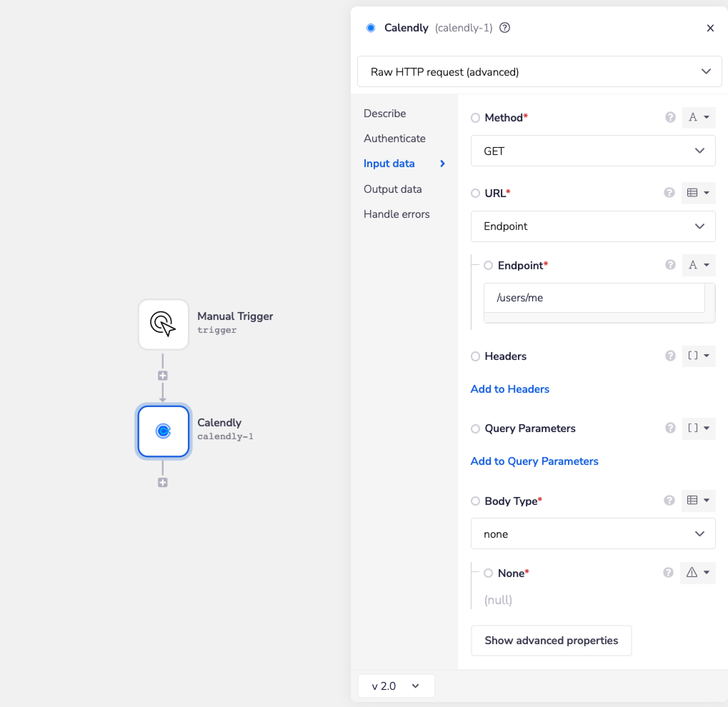728x707 pixels.
Task: Click the help icon for Headers field
Action: click(x=670, y=356)
